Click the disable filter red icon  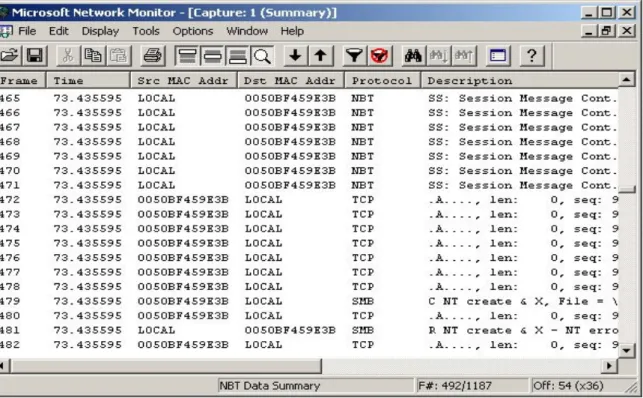(379, 56)
